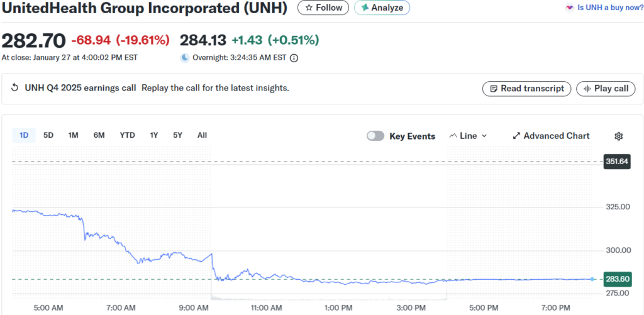The image size is (644, 315).
Task: Click the overnight info icon
Action: [294, 57]
